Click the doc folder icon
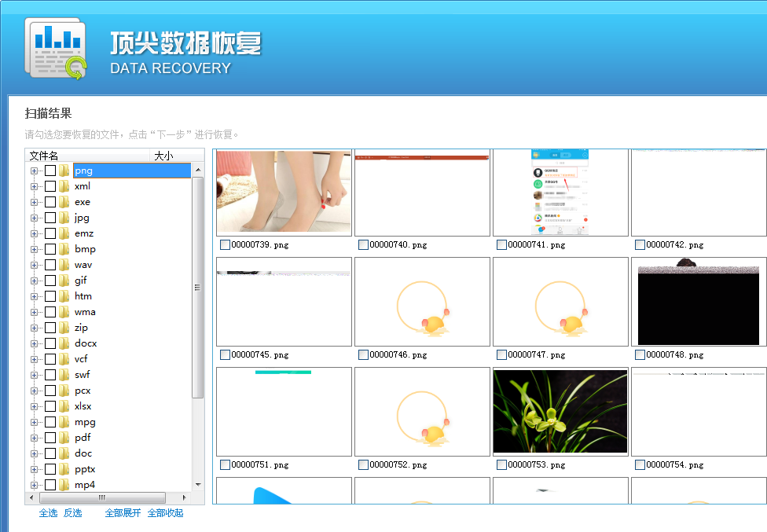Viewport: 767px width, 532px height. [x=64, y=453]
